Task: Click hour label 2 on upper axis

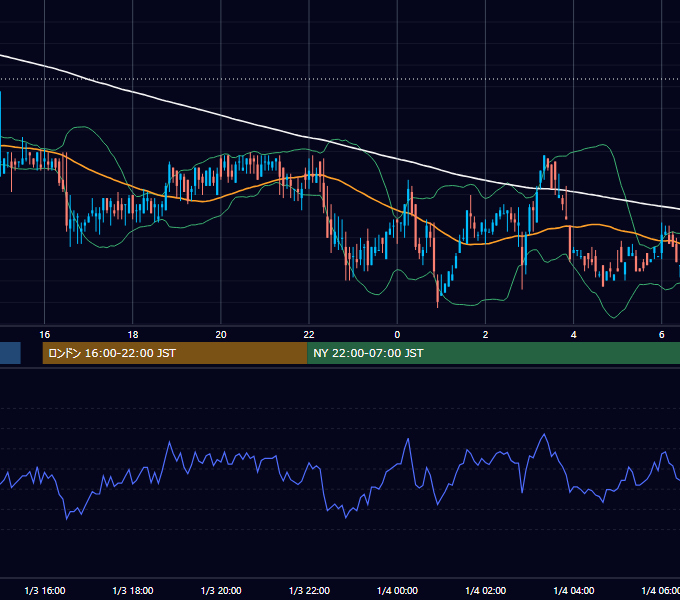Action: pos(485,335)
